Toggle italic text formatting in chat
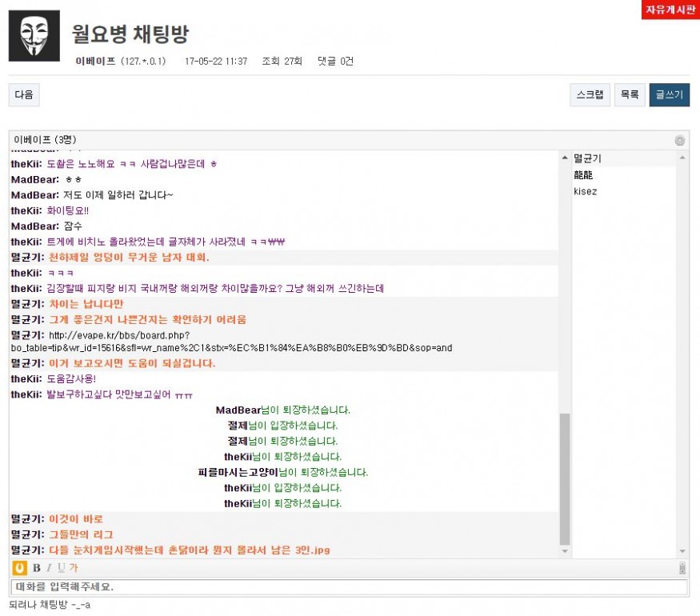The image size is (700, 616). point(49,568)
